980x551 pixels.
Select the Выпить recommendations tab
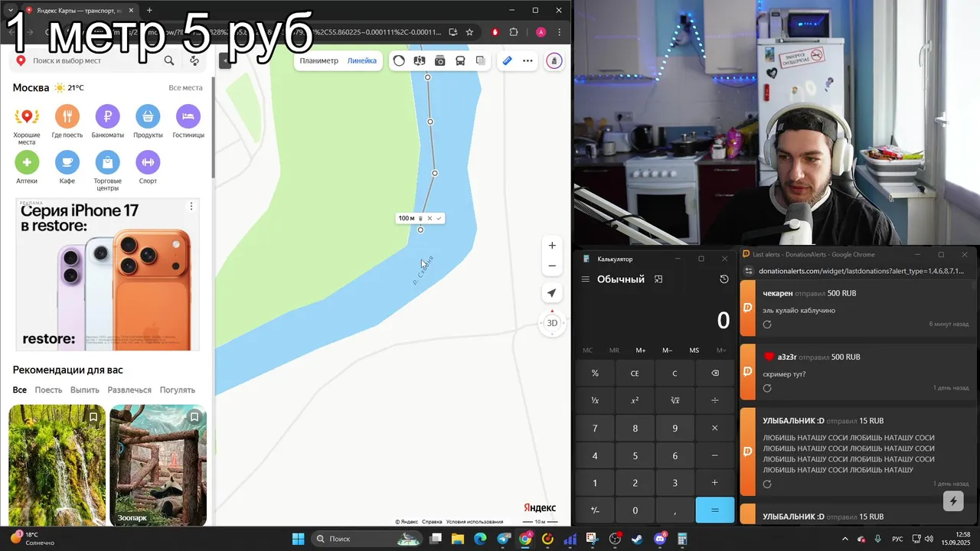[85, 390]
